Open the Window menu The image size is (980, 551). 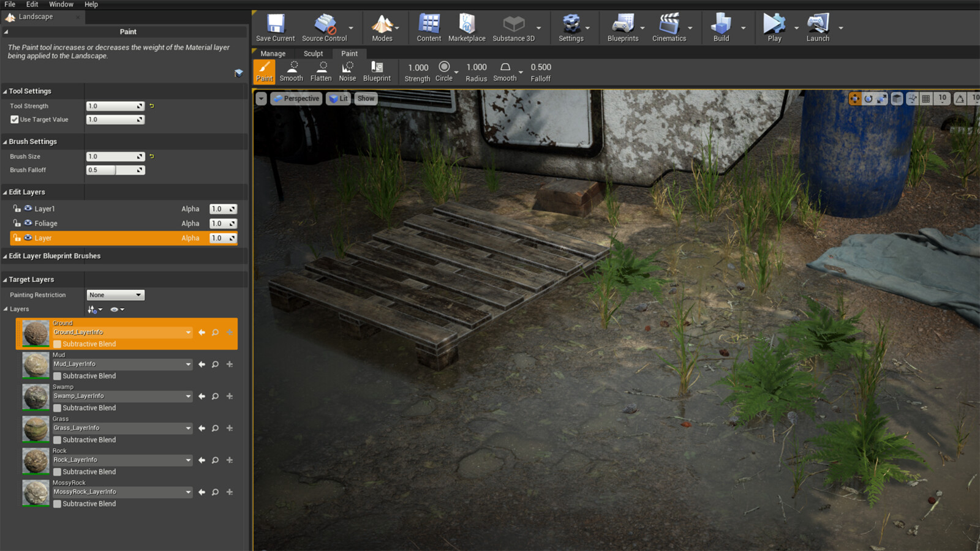61,4
